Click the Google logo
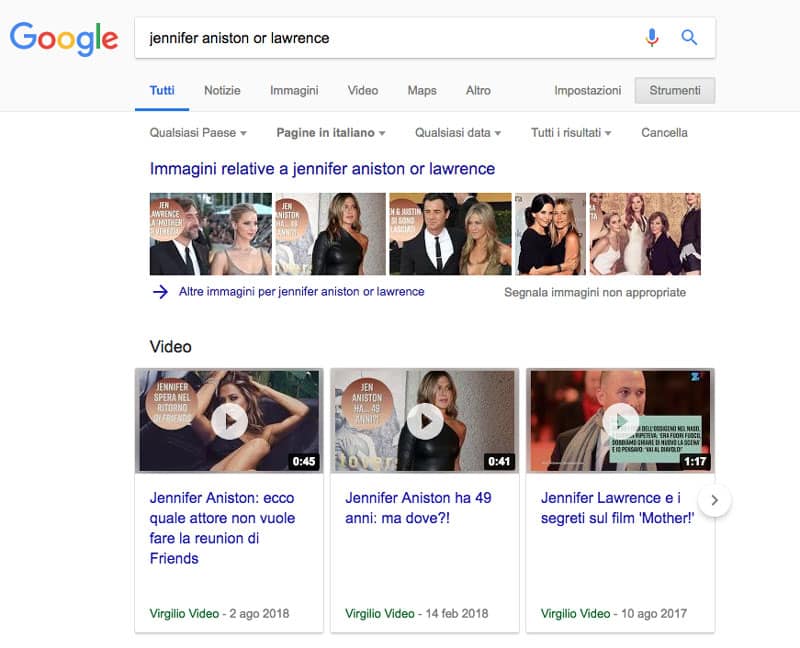Viewport: 800px width, 648px height. pyautogui.click(x=64, y=38)
